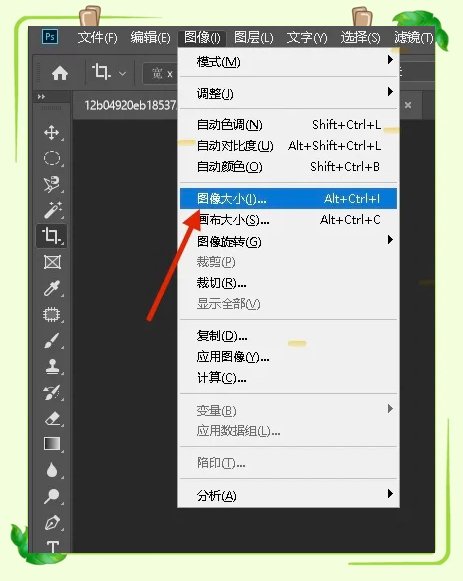
Task: Click the Crop tool icon in options bar
Action: tap(101, 72)
